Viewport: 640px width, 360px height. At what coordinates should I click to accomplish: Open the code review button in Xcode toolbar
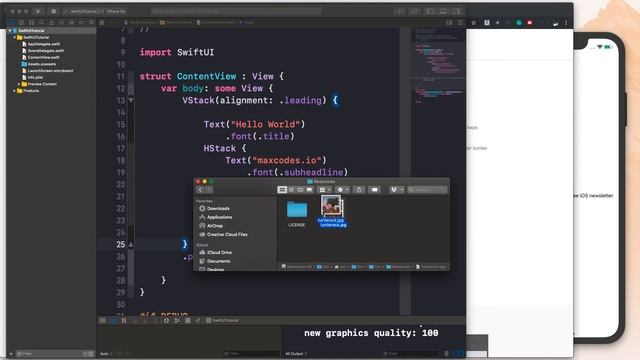414,11
